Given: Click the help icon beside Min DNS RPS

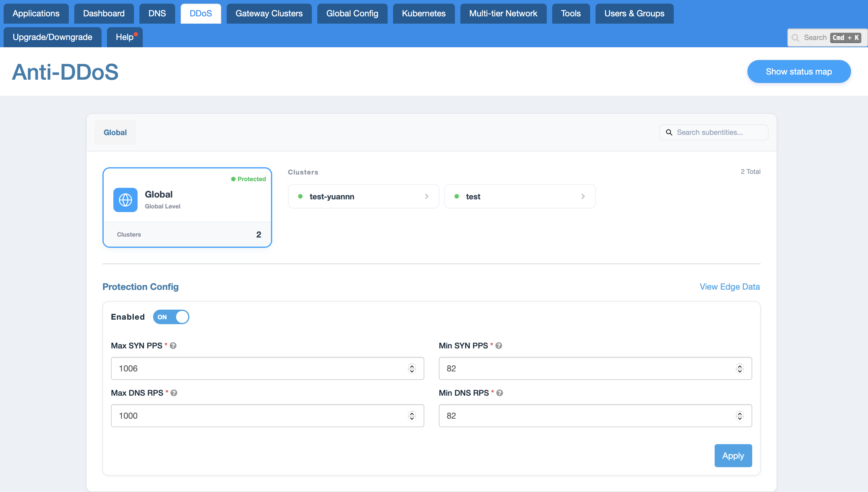Looking at the screenshot, I should pos(499,393).
